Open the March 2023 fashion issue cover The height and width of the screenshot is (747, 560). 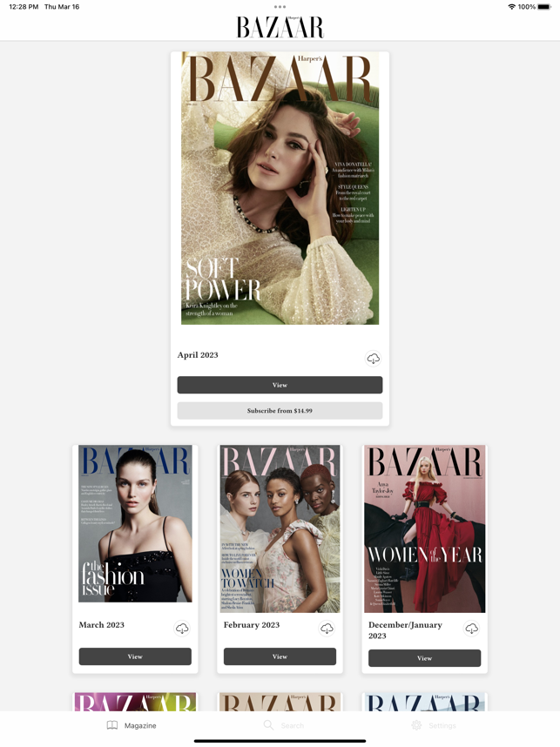[135, 523]
